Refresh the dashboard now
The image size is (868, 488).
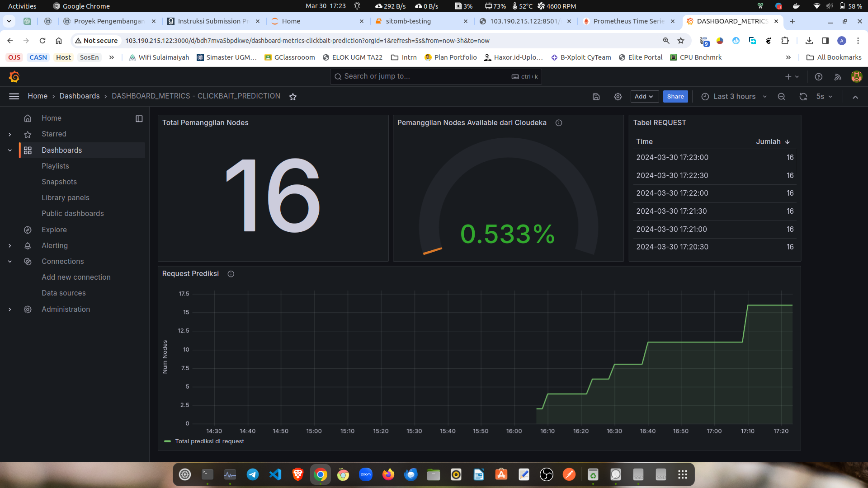click(803, 97)
